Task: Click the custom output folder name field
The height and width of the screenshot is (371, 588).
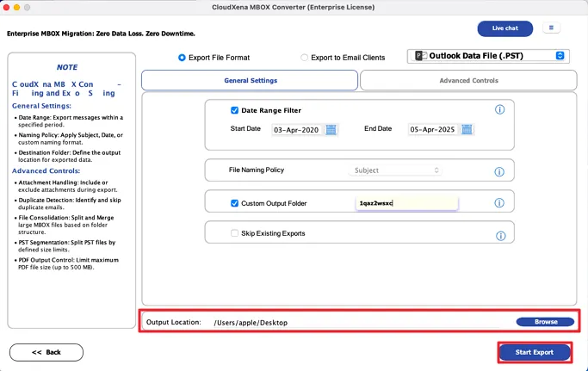Action: (x=407, y=203)
